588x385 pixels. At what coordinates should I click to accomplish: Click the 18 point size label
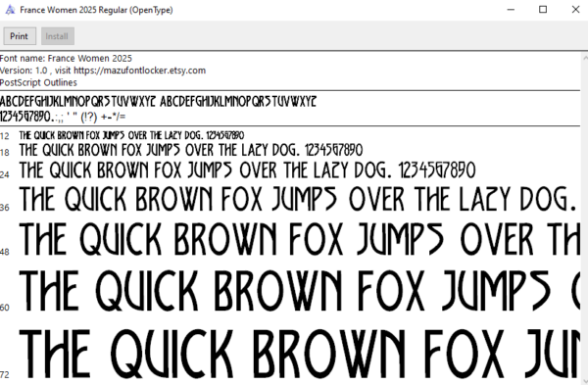click(x=5, y=153)
